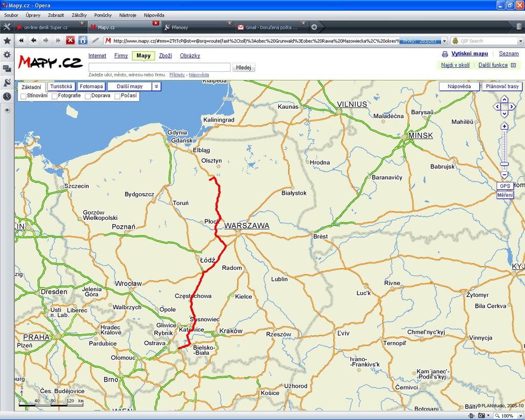Click the Měření measuring button

505,195
